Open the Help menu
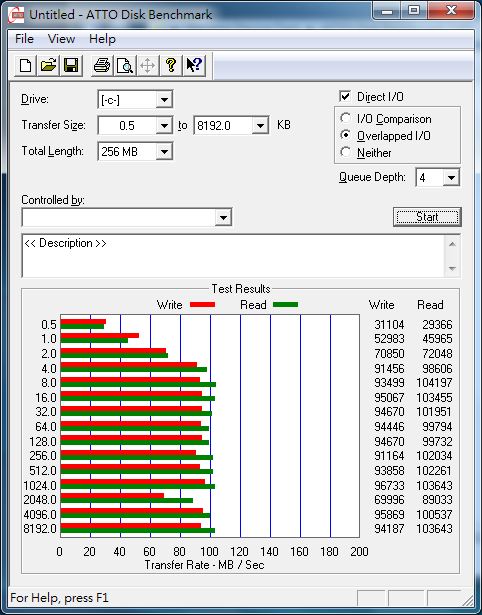The height and width of the screenshot is (615, 482). 102,39
